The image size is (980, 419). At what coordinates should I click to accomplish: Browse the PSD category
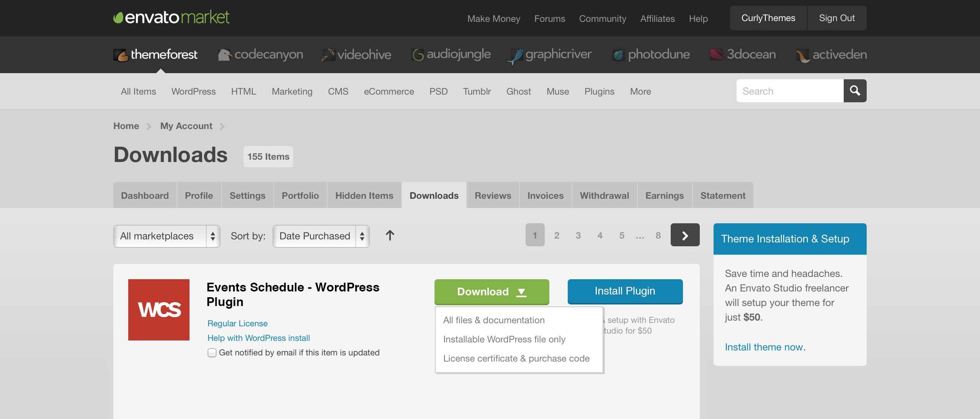click(x=439, y=92)
